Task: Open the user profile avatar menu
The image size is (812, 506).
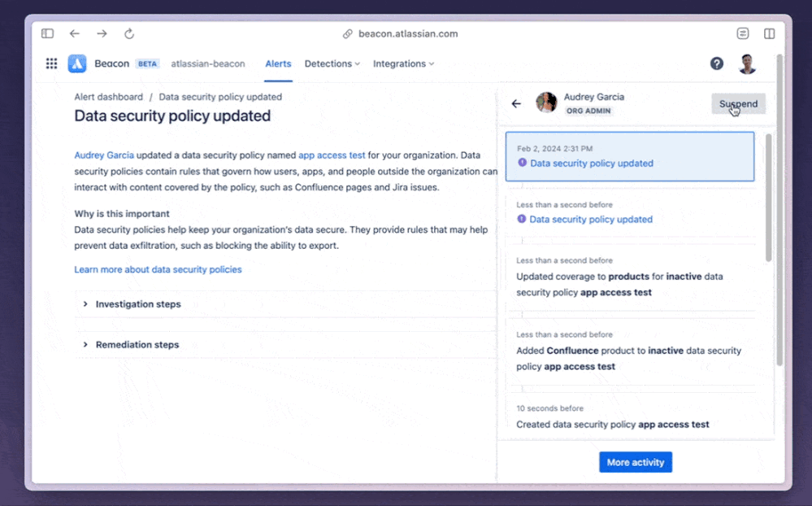Action: 747,63
